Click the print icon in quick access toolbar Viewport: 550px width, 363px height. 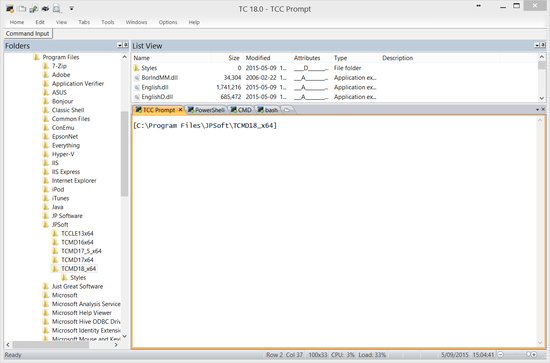[x=45, y=8]
